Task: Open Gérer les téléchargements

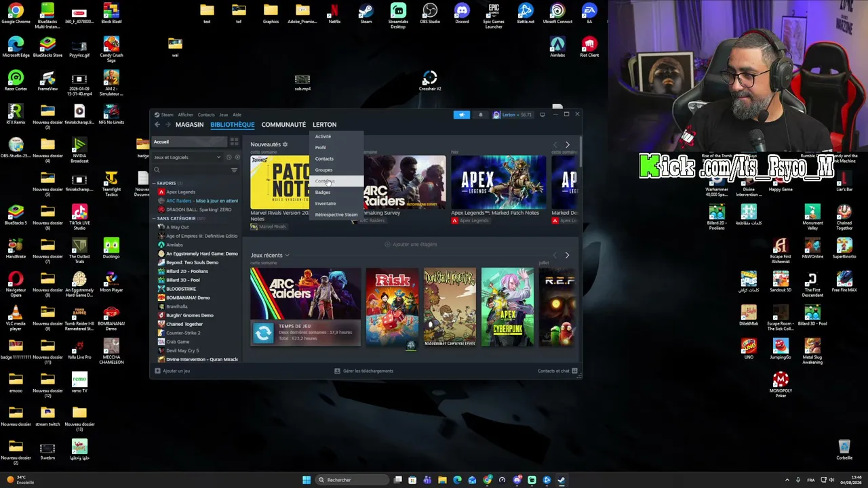Action: 364,371
